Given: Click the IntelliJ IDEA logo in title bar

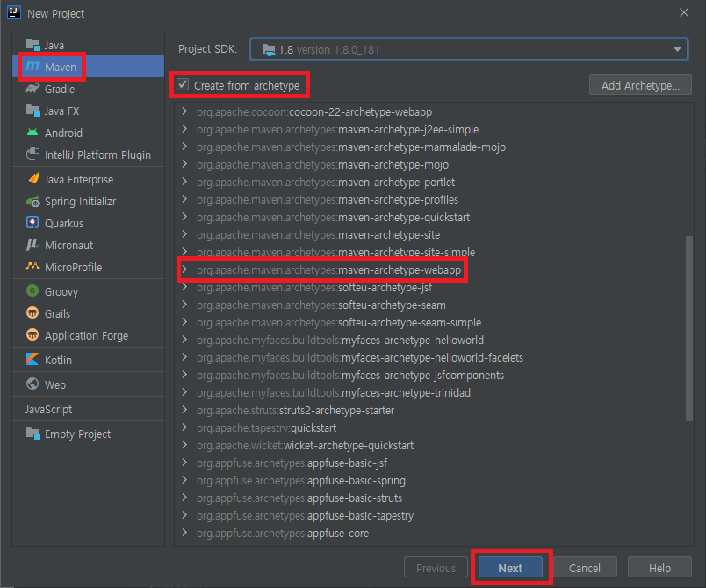Looking at the screenshot, I should click(x=14, y=12).
